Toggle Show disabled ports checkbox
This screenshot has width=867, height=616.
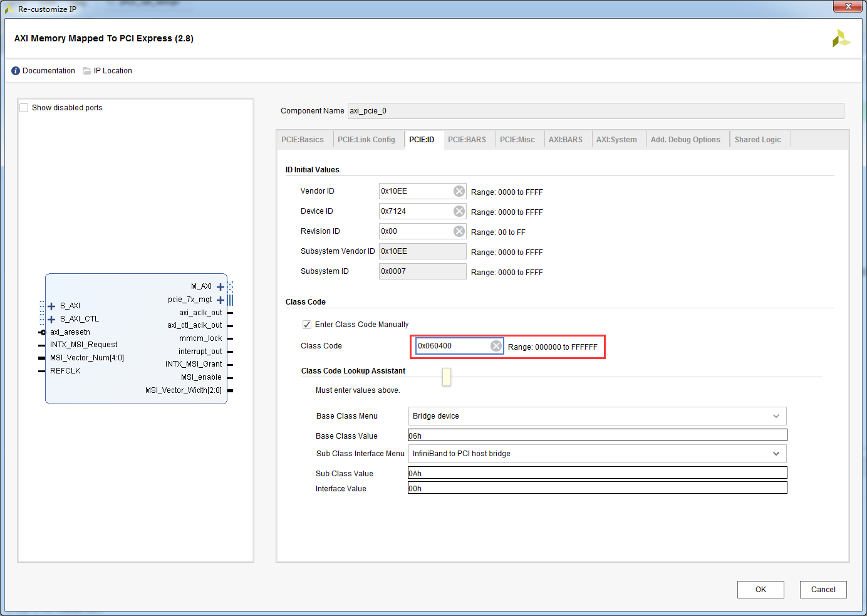tap(24, 108)
